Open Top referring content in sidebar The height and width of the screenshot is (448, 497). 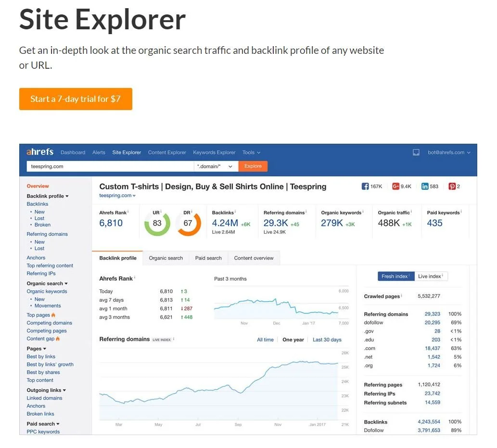click(x=50, y=265)
